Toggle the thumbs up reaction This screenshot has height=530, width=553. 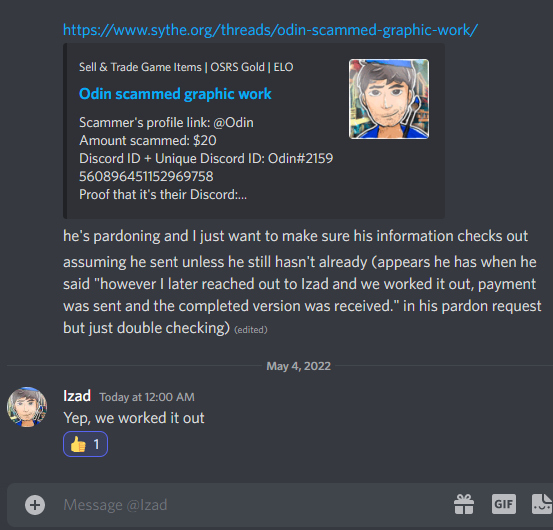(x=85, y=444)
